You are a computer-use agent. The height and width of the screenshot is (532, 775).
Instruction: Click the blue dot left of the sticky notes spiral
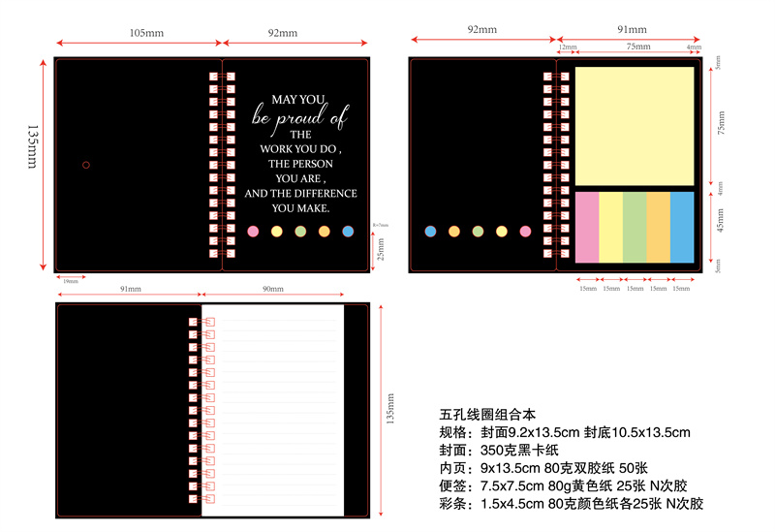point(430,231)
